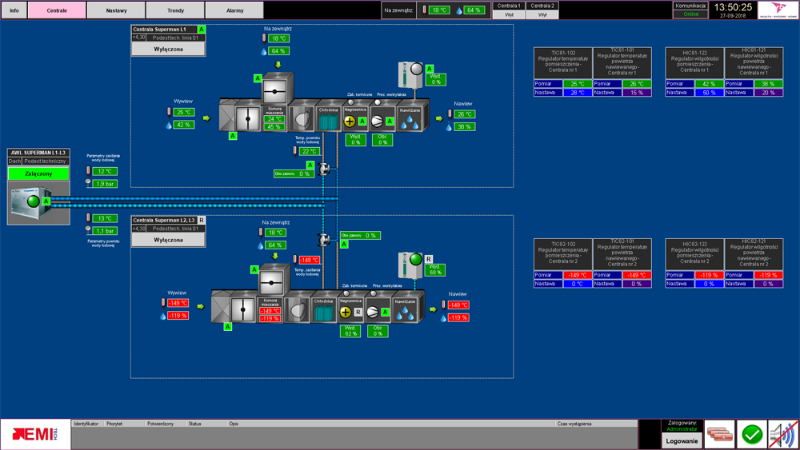The width and height of the screenshot is (800, 450).
Task: Click the Logowanie button
Action: (682, 440)
